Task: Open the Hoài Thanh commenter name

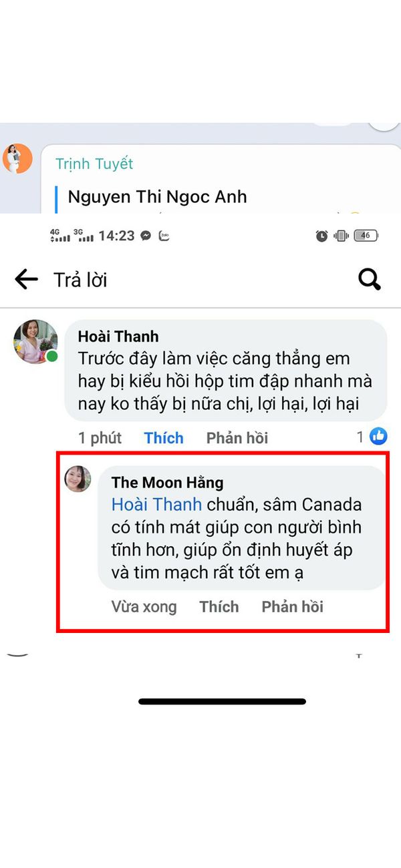Action: pyautogui.click(x=118, y=337)
